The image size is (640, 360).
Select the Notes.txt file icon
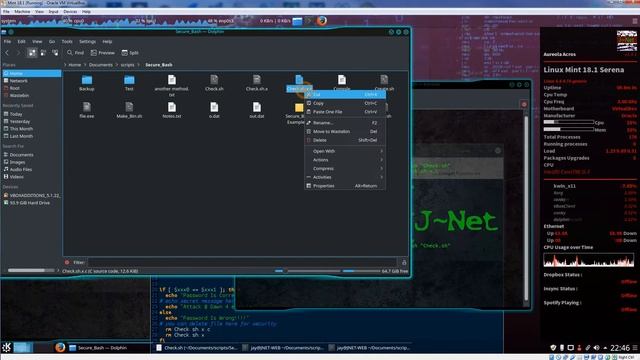coord(172,107)
